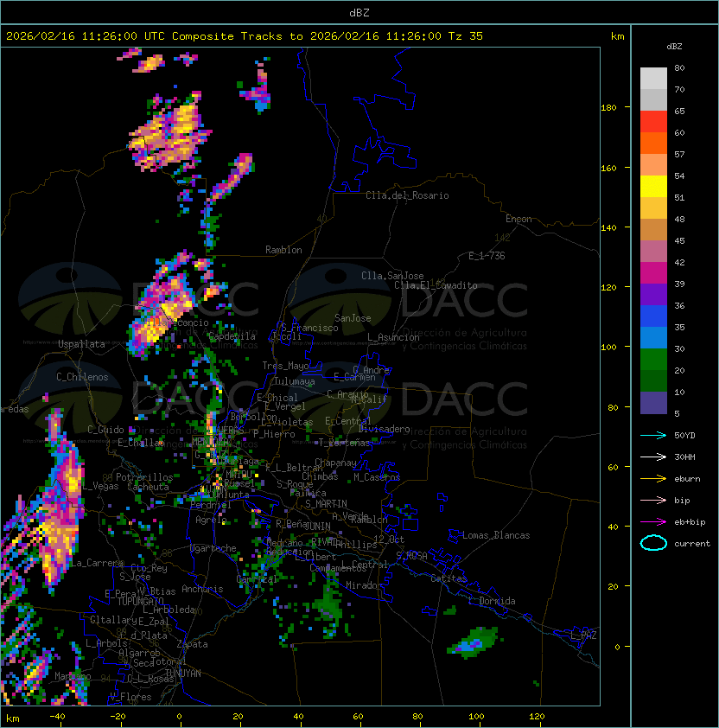Select the 5 dBZ slate blue swatch
The image size is (719, 728).
pos(653,403)
